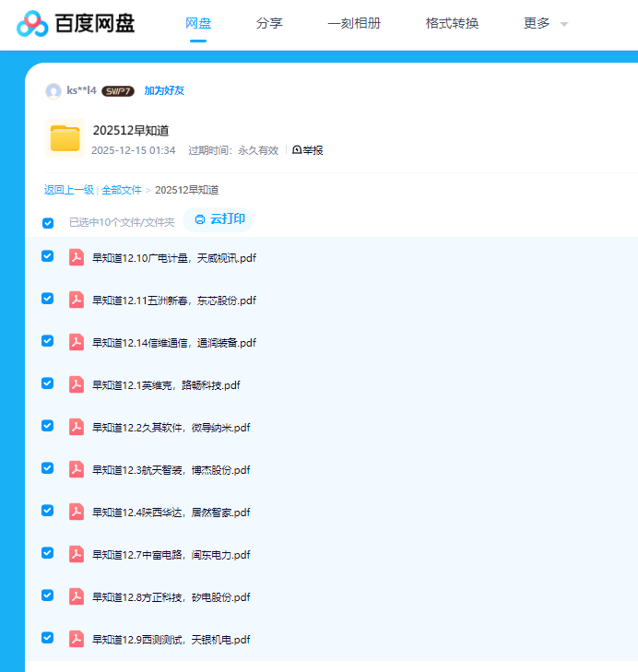Screen dimensions: 638x672
Task: Open file 早知道12.14信维通信，通润装备.pdf
Action: [174, 343]
